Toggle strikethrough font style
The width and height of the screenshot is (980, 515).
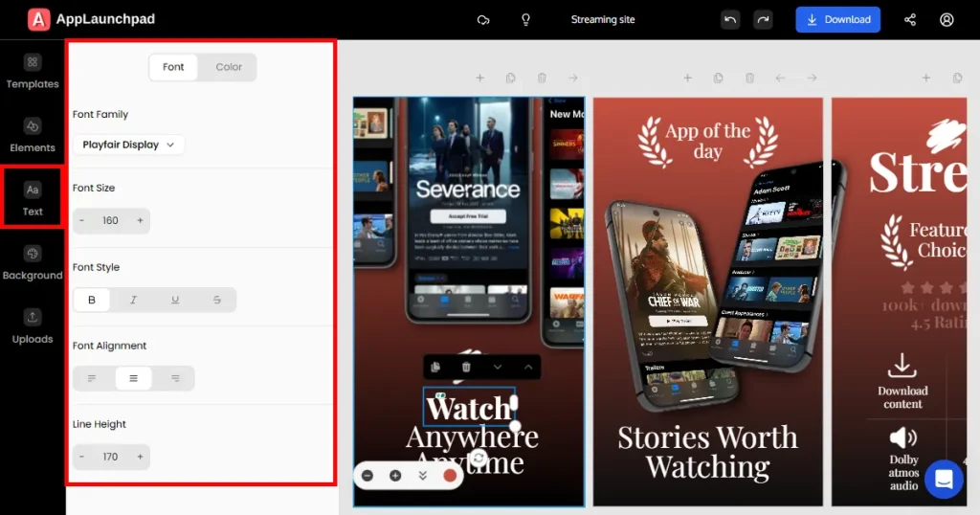click(x=217, y=300)
